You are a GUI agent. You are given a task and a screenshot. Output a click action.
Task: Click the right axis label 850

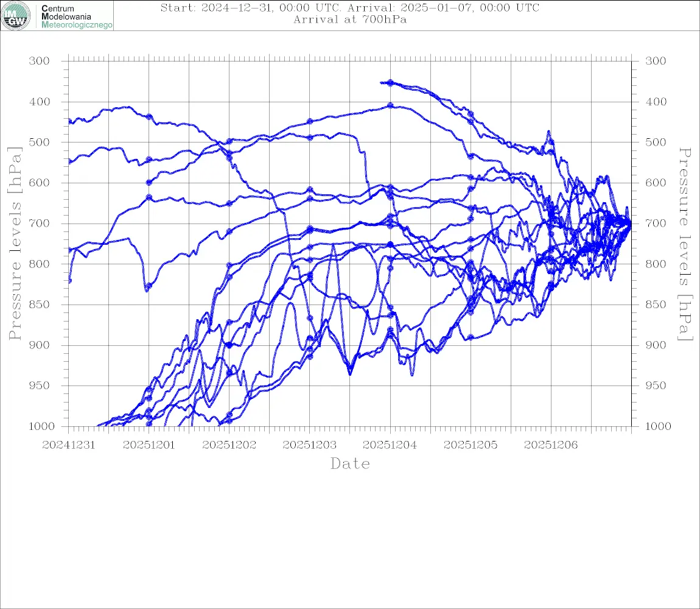656,304
